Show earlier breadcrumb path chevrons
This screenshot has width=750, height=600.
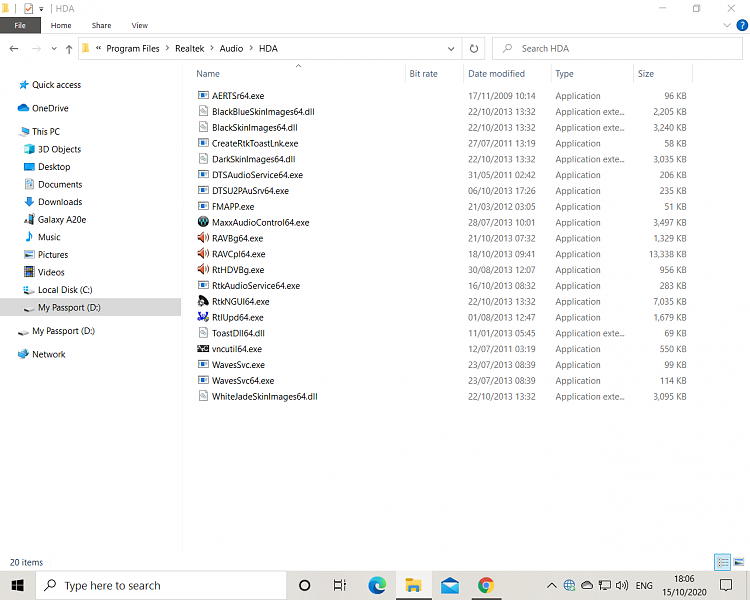(98, 48)
